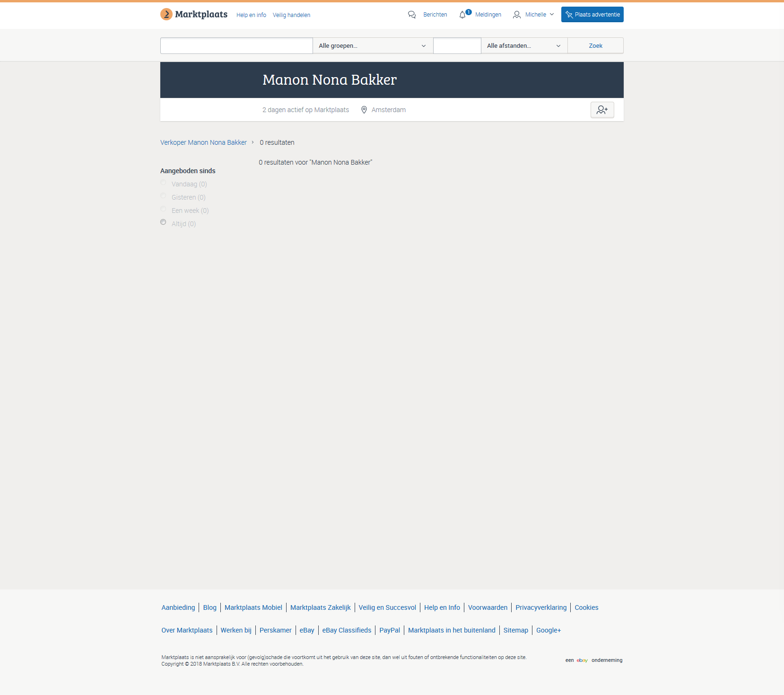Open Marktplaats Zakelijk footer link

click(x=321, y=607)
